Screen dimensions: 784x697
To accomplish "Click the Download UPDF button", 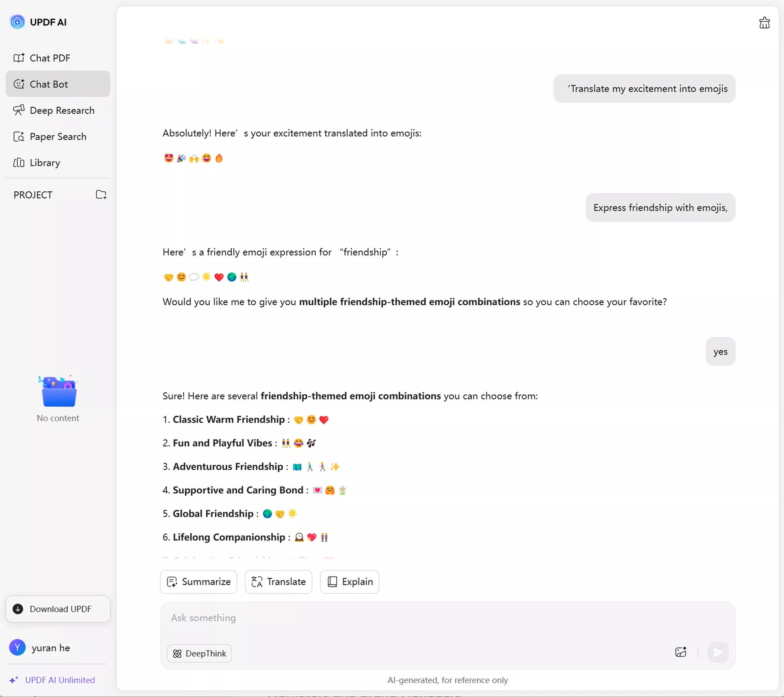I will (x=57, y=609).
